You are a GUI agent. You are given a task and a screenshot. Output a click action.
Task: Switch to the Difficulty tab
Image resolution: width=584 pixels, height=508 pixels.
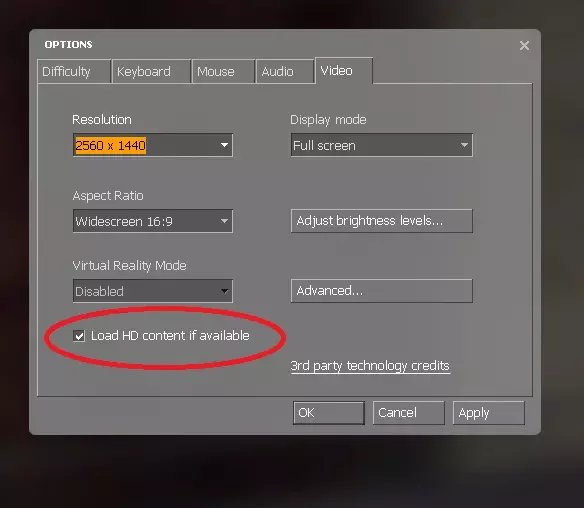coord(74,71)
